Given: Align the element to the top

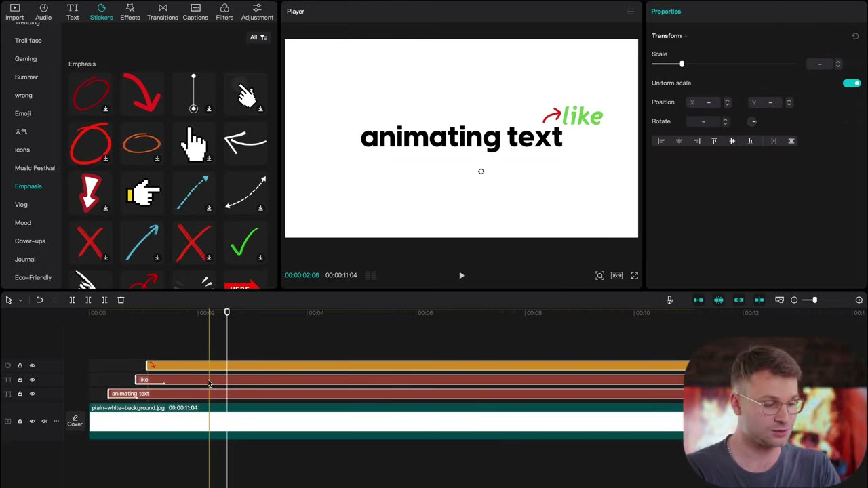Looking at the screenshot, I should pyautogui.click(x=714, y=141).
